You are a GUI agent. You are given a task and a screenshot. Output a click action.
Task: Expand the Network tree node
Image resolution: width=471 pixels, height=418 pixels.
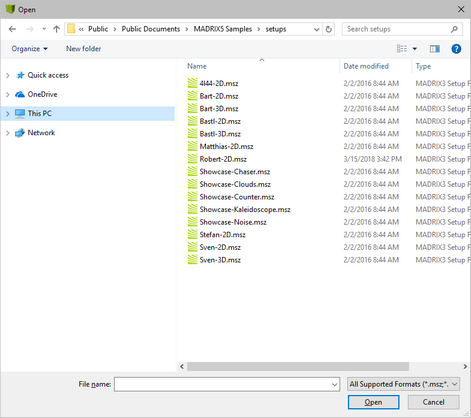[8, 133]
